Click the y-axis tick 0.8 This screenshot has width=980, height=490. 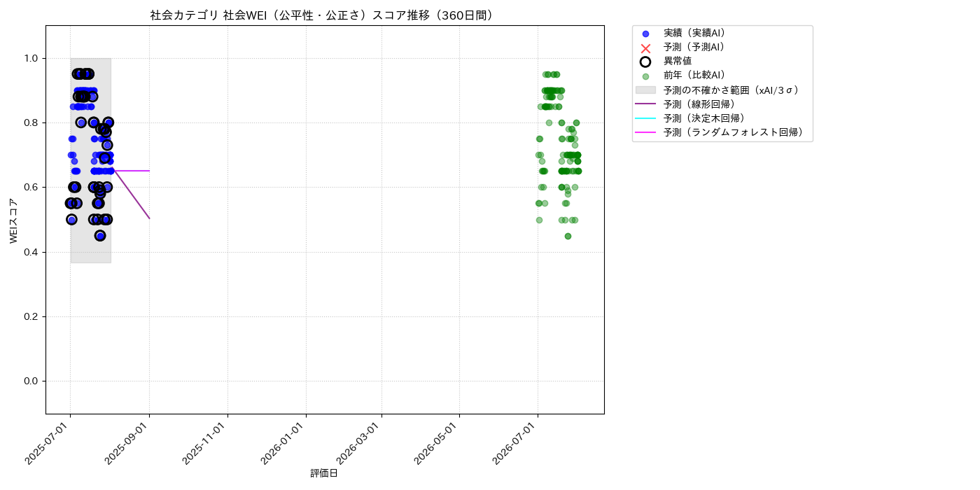tap(32, 122)
